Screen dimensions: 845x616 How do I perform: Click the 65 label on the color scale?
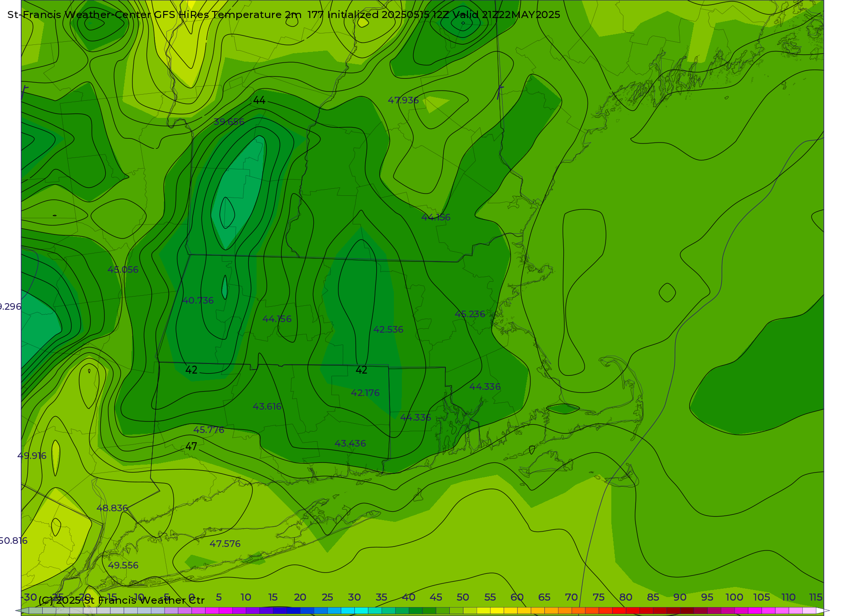click(x=544, y=597)
